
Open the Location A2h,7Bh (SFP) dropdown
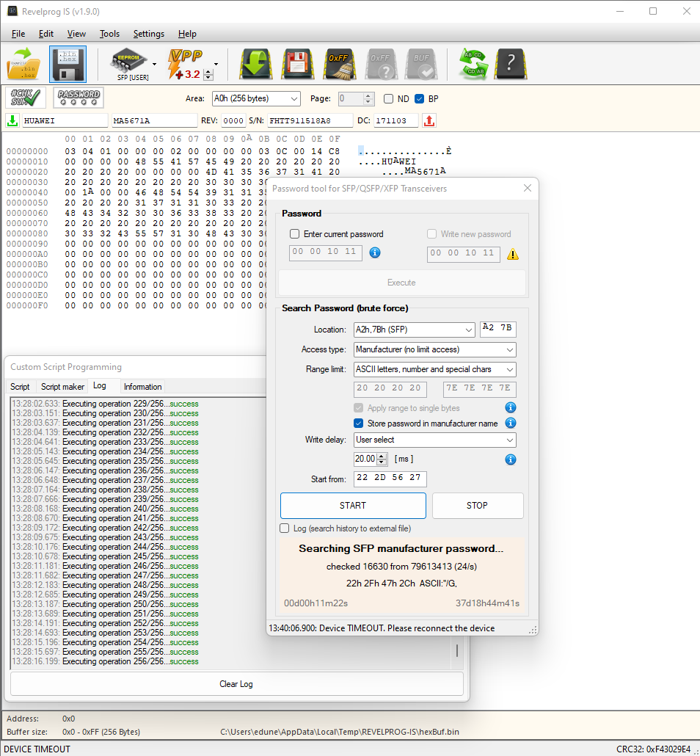[x=414, y=330]
